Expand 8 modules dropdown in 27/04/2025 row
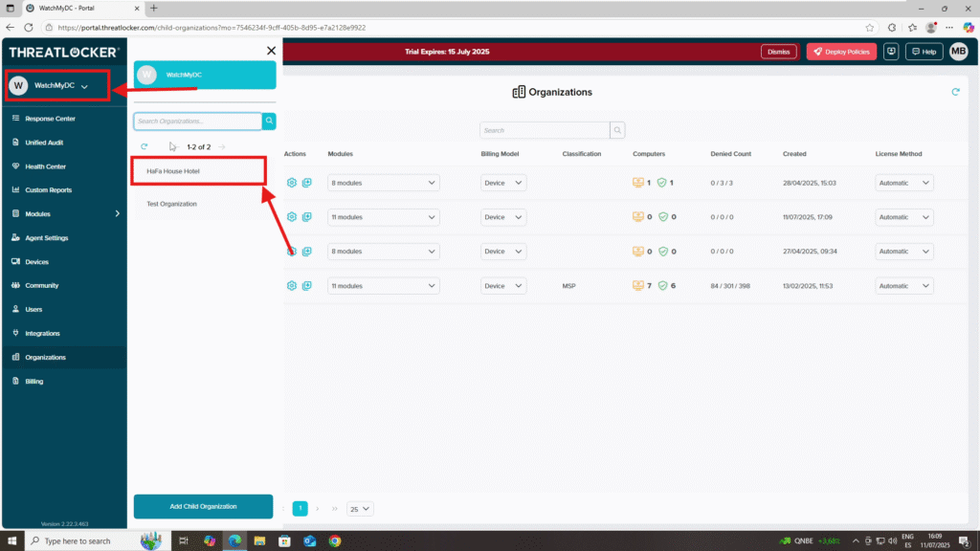Image resolution: width=980 pixels, height=551 pixels. pyautogui.click(x=383, y=252)
